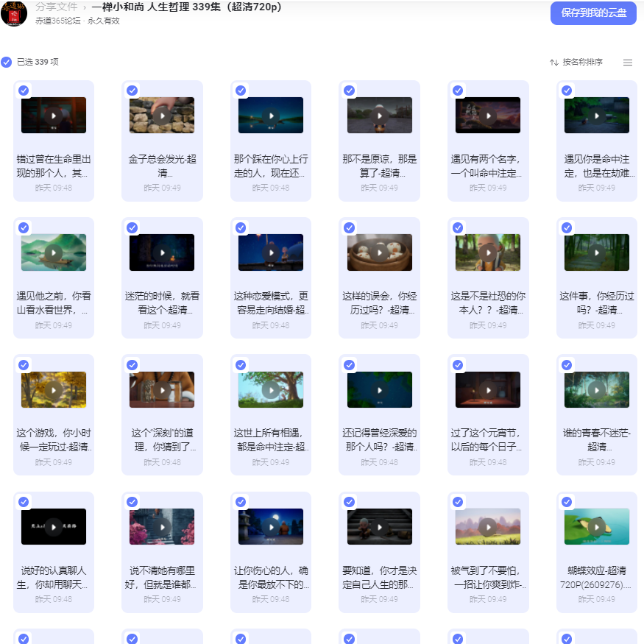Play the 蝴蝶效应 video thumbnail

click(x=596, y=526)
